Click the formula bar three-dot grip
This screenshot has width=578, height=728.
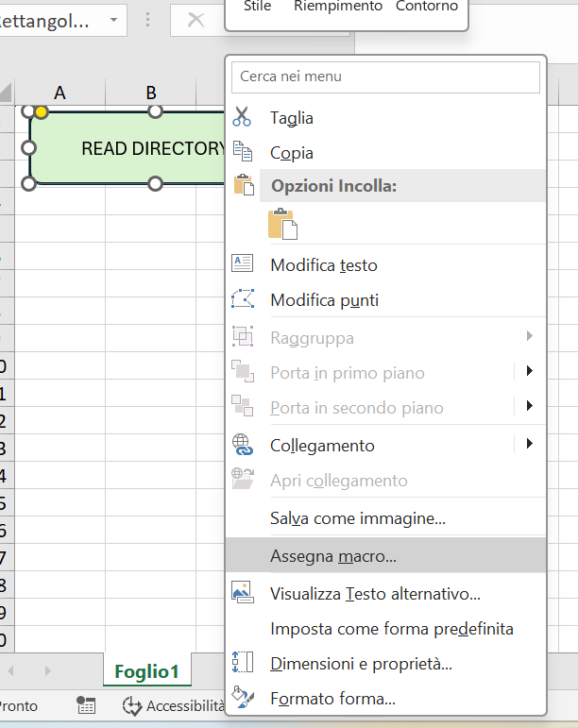coord(147,20)
